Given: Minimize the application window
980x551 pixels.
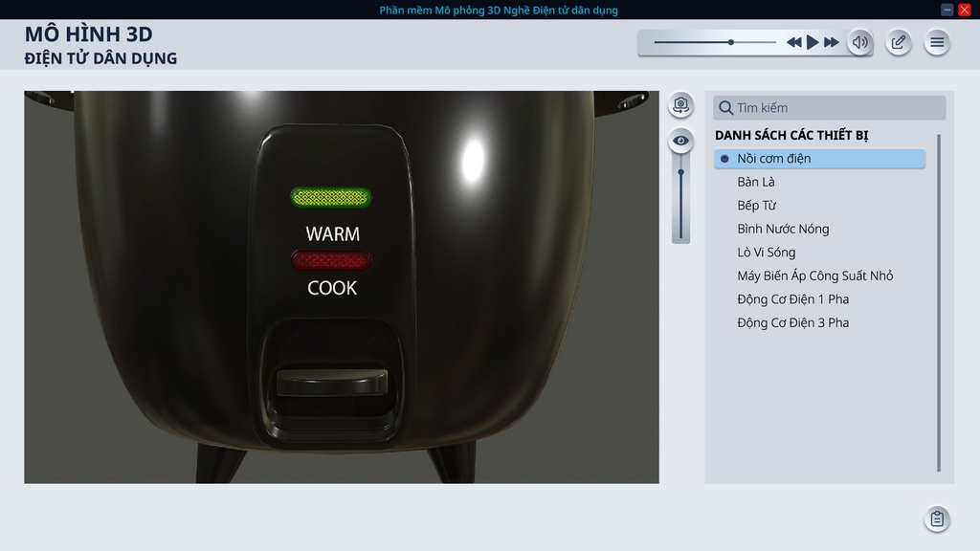Looking at the screenshot, I should [x=947, y=10].
